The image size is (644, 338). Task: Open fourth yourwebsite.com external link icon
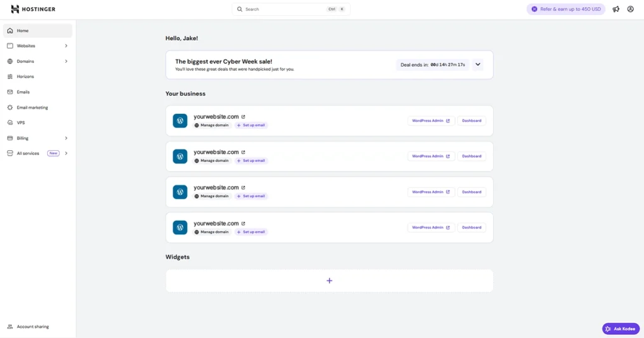tap(243, 224)
